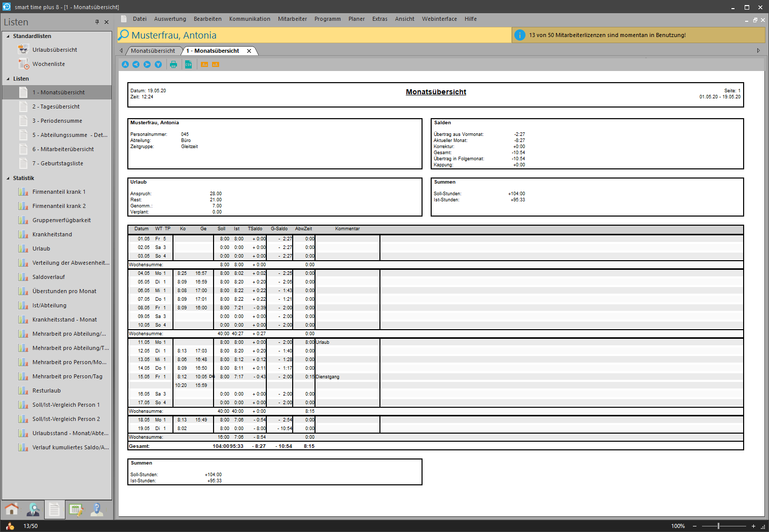Open the Auswertung menu
The image size is (769, 532).
(x=170, y=19)
